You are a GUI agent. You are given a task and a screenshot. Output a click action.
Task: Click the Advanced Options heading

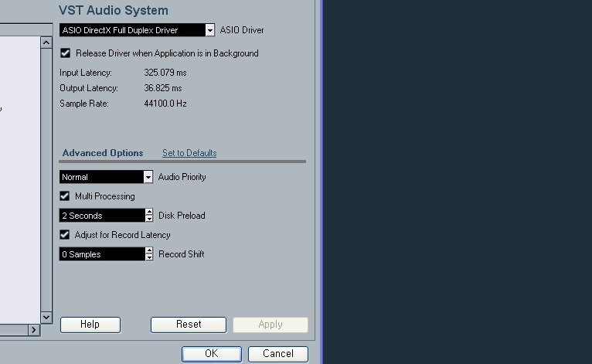pyautogui.click(x=103, y=153)
